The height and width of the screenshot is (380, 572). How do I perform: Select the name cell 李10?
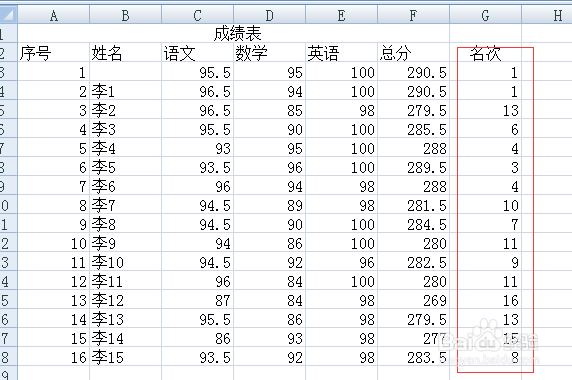125,262
